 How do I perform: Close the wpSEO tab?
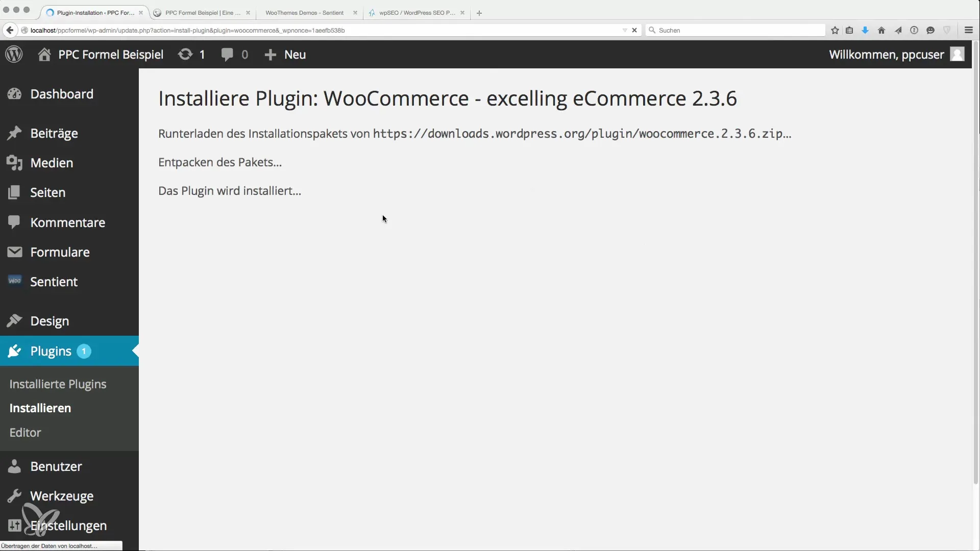pos(462,13)
